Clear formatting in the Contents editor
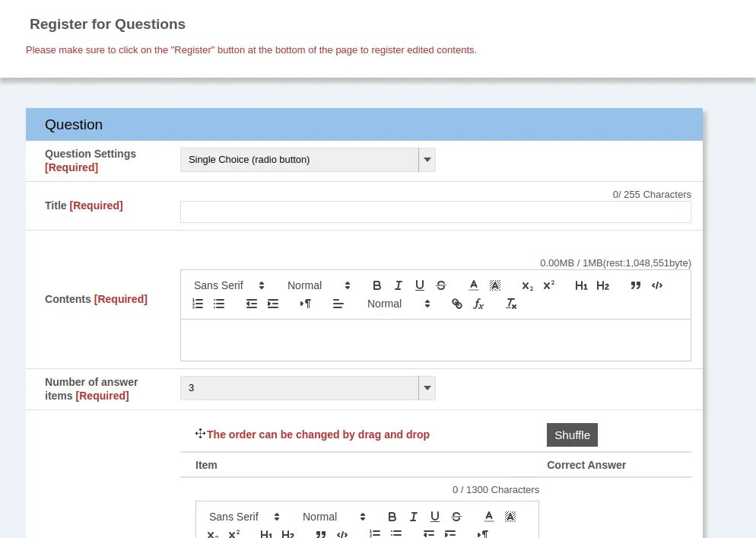Screen dimensions: 756x538 pyautogui.click(x=512, y=304)
